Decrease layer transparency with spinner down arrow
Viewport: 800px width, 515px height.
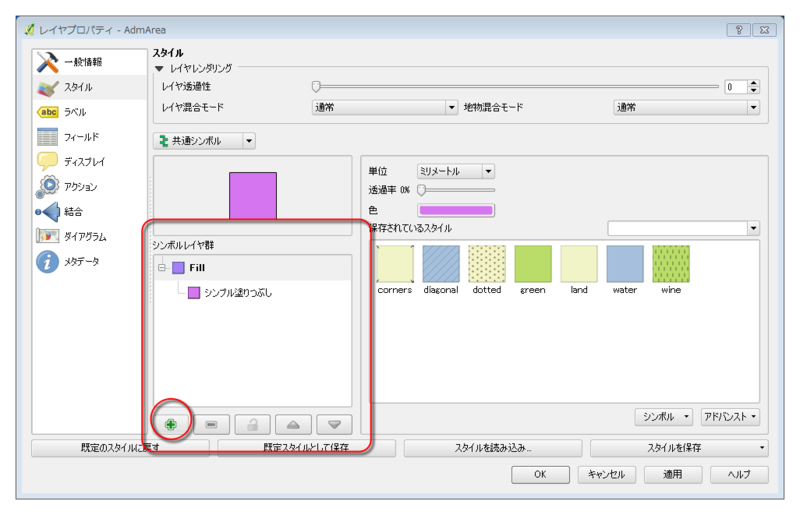754,90
